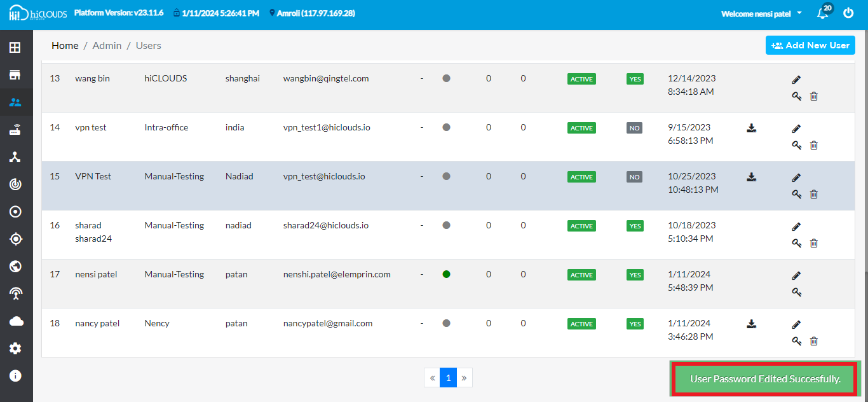Click email wangbin@qingtel.com

[x=326, y=78]
